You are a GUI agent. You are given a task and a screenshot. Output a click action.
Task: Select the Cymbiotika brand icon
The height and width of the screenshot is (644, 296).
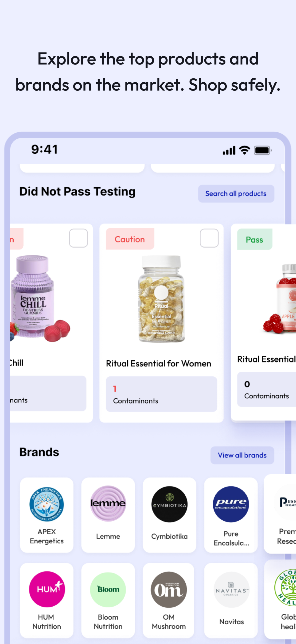point(169,504)
